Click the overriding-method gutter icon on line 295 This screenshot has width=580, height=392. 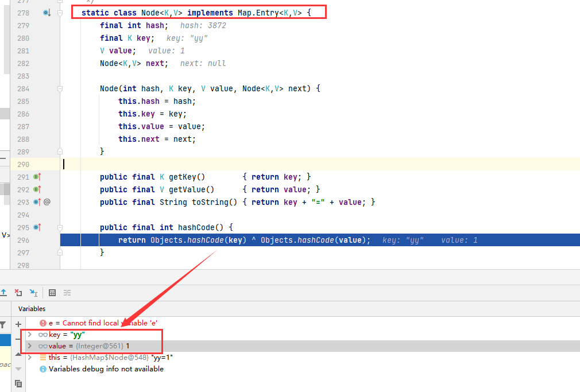37,227
